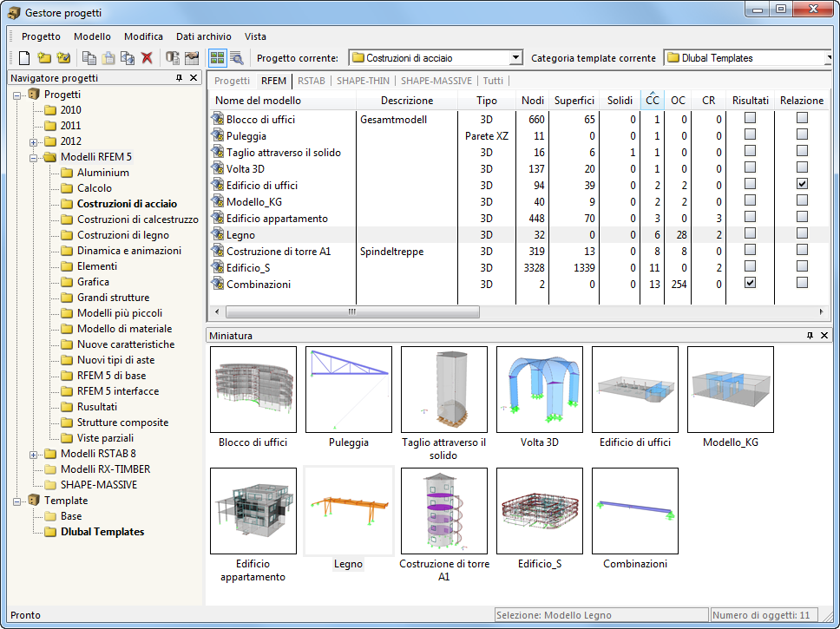Screen dimensions: 840x629
Task: Switch to the SHAPE-THIN tab
Action: click(x=363, y=81)
